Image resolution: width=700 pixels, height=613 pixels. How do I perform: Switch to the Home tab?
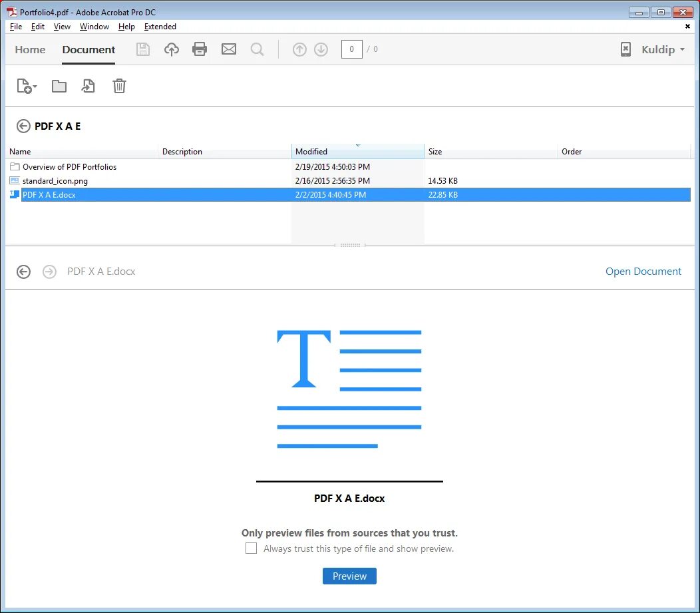[30, 49]
